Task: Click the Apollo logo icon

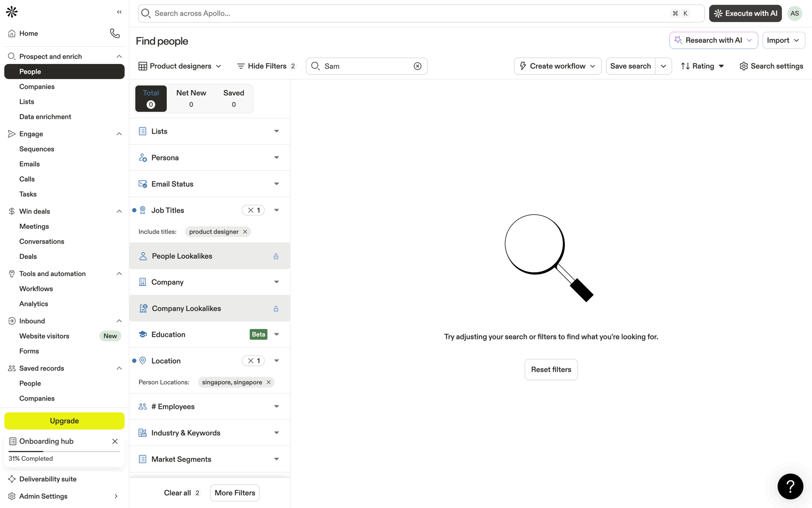Action: click(x=12, y=12)
